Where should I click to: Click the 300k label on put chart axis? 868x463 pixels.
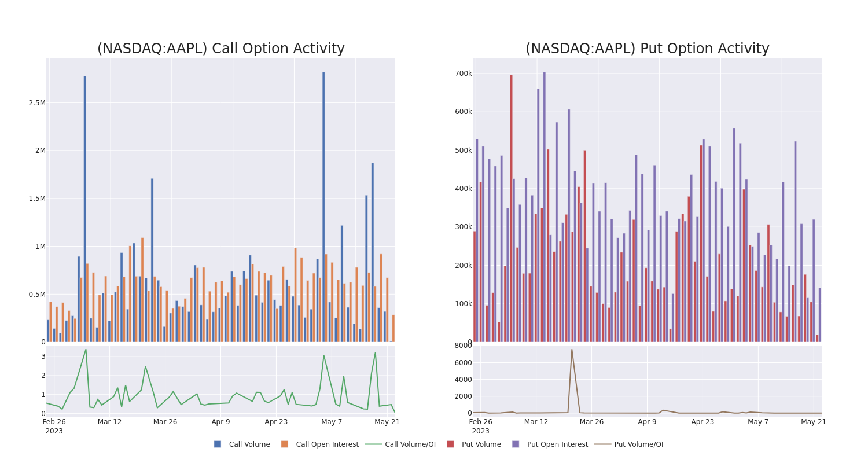pyautogui.click(x=463, y=227)
